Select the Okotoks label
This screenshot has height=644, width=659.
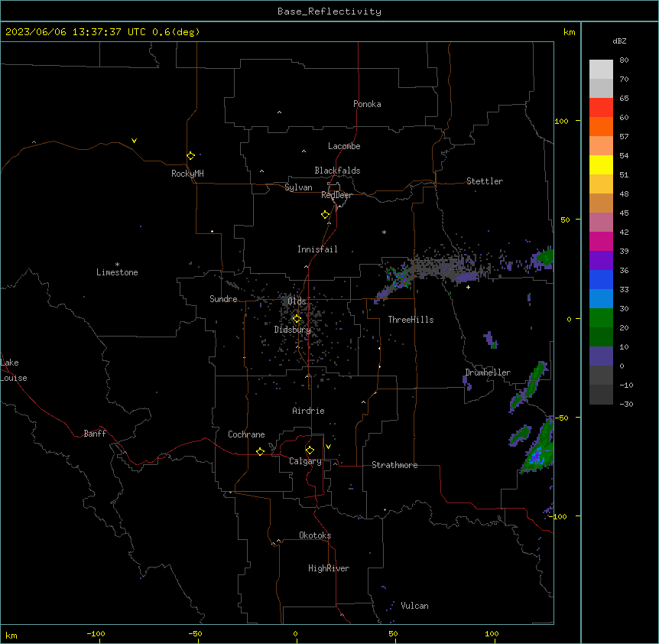click(x=315, y=535)
